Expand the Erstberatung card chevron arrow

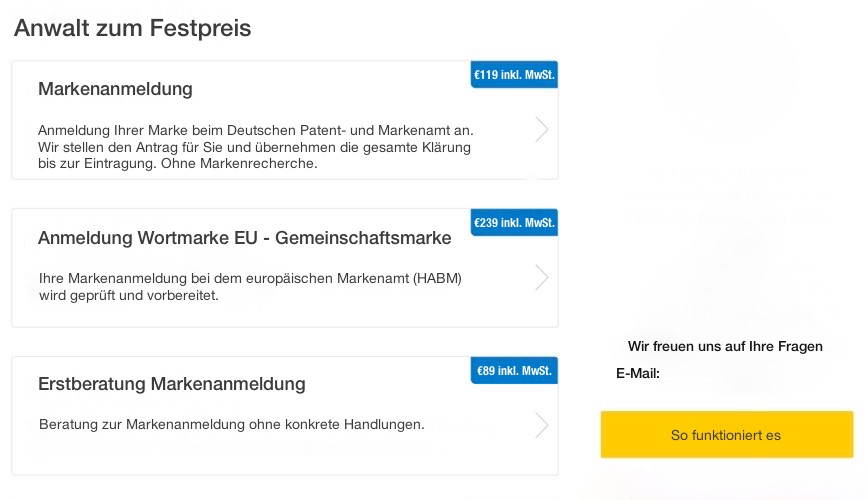click(x=541, y=425)
